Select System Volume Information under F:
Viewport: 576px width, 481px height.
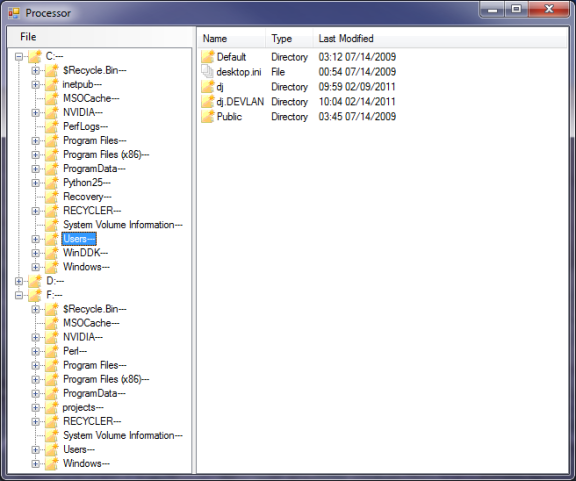pyautogui.click(x=123, y=435)
